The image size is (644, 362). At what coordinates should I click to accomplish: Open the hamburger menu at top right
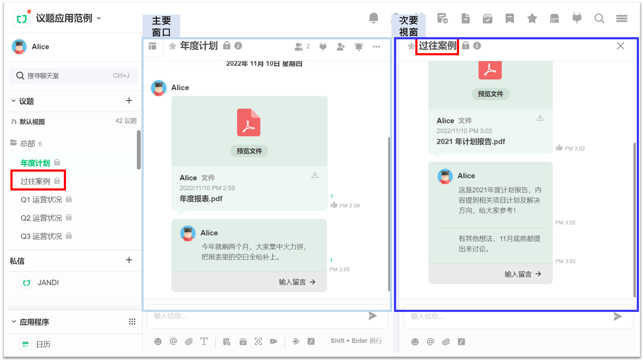point(621,19)
